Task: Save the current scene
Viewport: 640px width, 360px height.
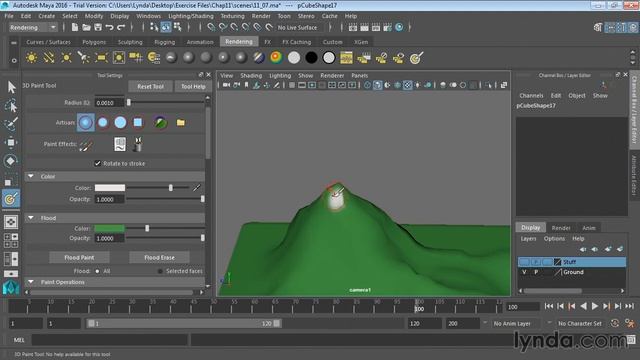Action: [98, 27]
